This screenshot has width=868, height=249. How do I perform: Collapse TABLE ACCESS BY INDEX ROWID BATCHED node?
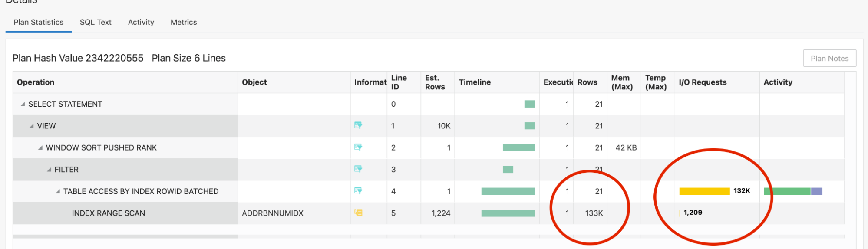coord(58,191)
